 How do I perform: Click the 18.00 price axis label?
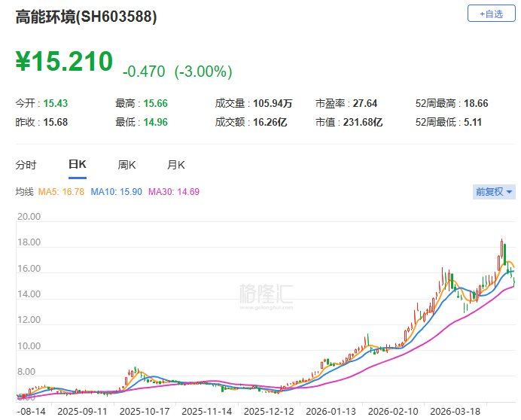[x=29, y=242]
